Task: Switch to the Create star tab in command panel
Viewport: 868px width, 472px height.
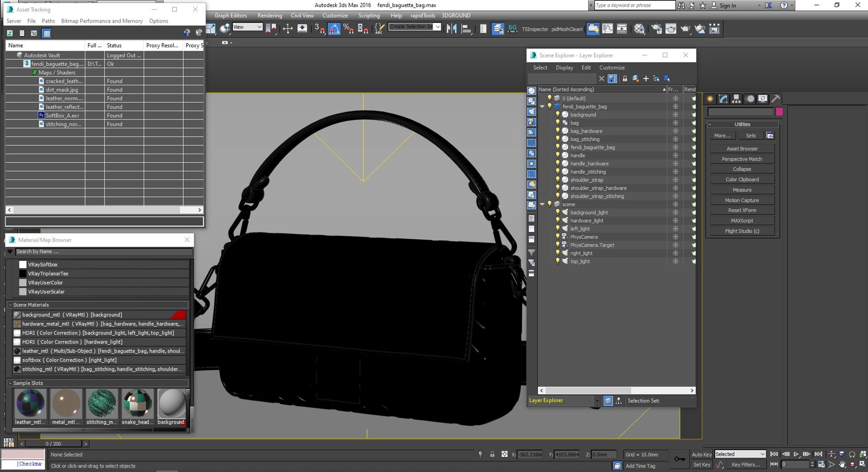Action: click(x=710, y=99)
